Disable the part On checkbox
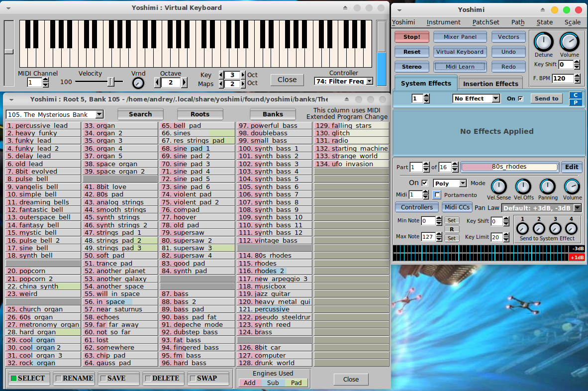 click(424, 183)
